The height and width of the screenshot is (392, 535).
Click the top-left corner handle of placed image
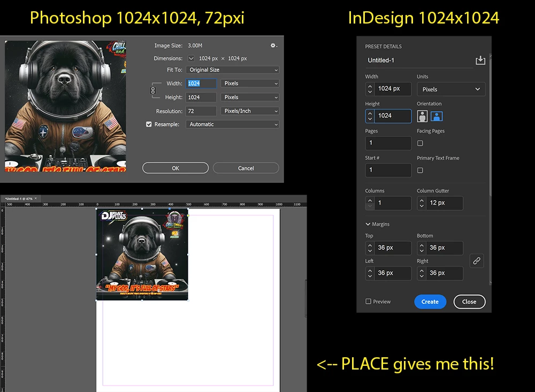(96, 209)
